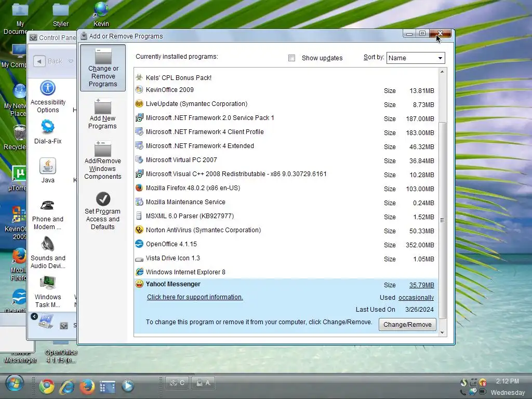Select the KevinOffice 2009 program icon

139,90
